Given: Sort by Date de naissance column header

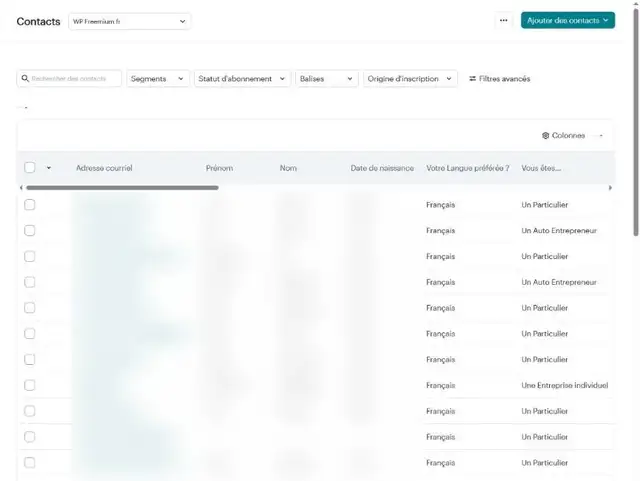Looking at the screenshot, I should (382, 168).
